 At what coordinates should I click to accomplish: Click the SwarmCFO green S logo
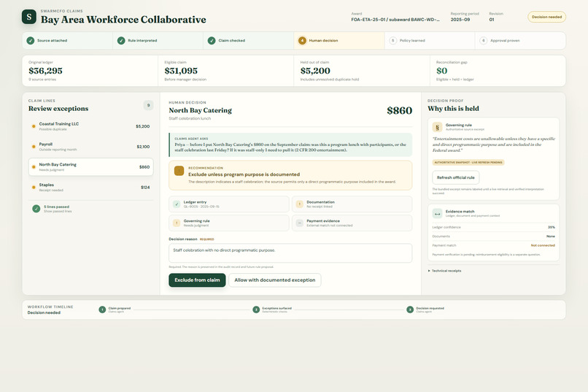(29, 17)
